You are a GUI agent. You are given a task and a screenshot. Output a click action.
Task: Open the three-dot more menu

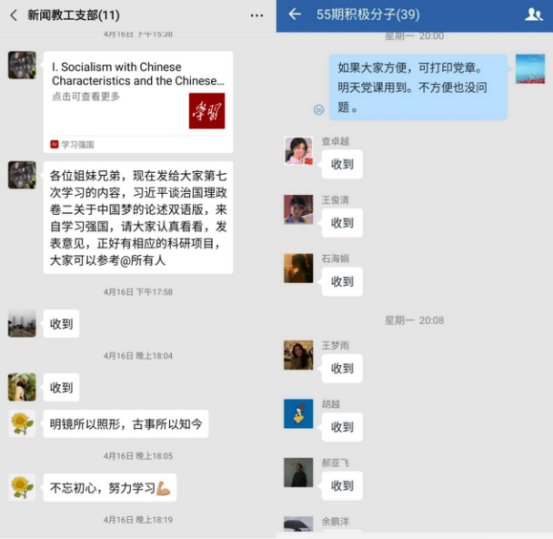256,16
